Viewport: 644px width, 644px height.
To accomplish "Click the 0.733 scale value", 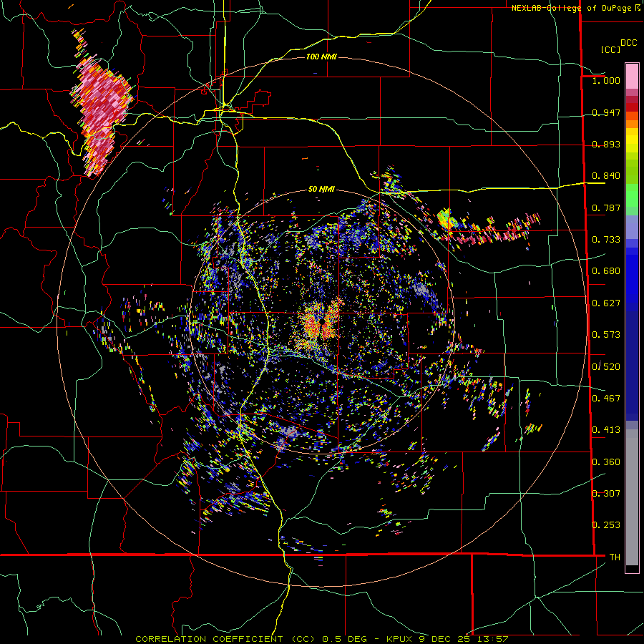I will [x=606, y=240].
